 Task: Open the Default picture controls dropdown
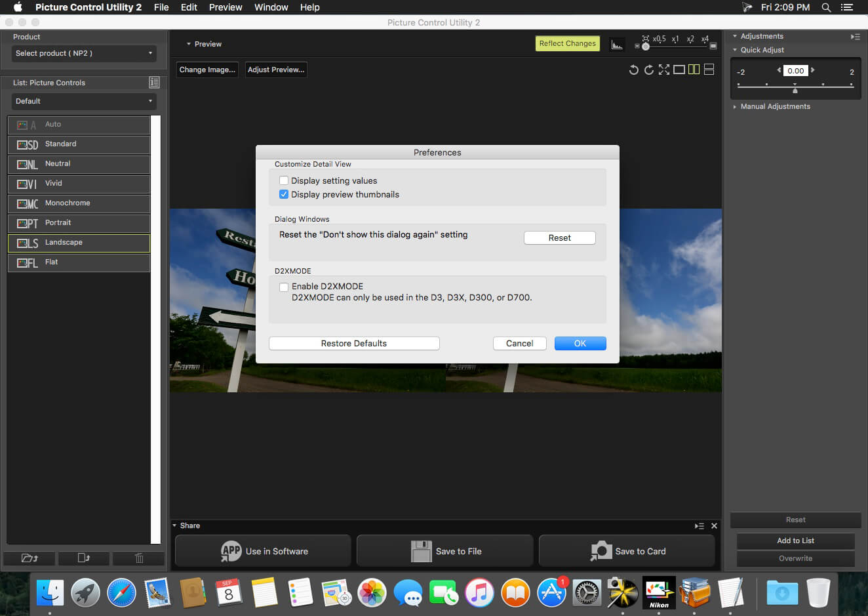(84, 101)
